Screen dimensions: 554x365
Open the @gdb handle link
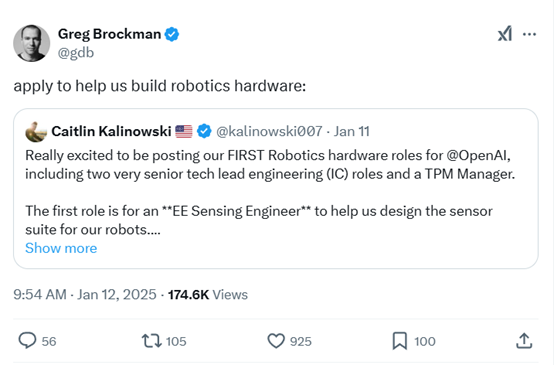coord(76,53)
